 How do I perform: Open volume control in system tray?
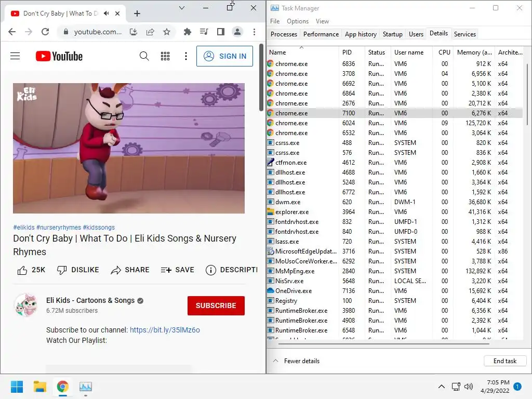pos(469,387)
